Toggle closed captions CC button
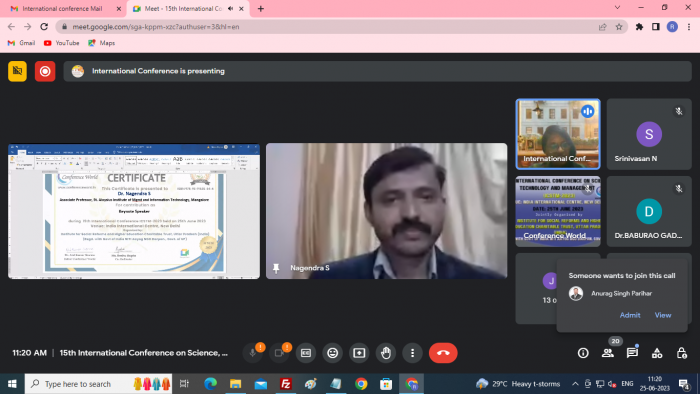 (x=306, y=353)
